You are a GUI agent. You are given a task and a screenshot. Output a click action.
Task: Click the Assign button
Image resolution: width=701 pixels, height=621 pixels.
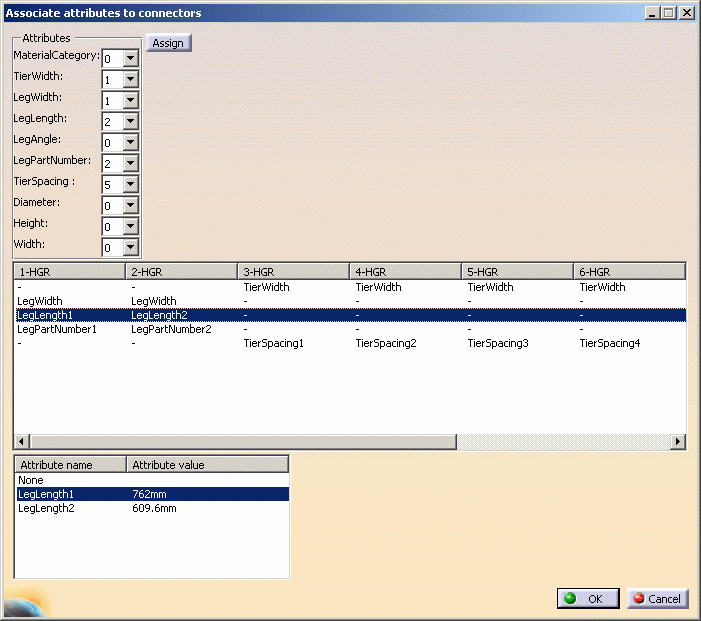click(x=168, y=43)
